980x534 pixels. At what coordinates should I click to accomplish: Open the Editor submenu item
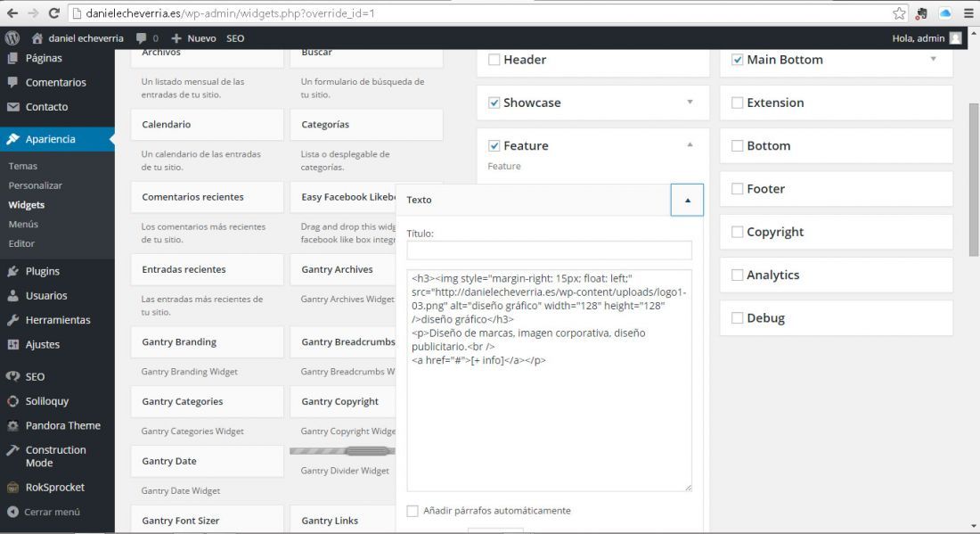coord(21,244)
